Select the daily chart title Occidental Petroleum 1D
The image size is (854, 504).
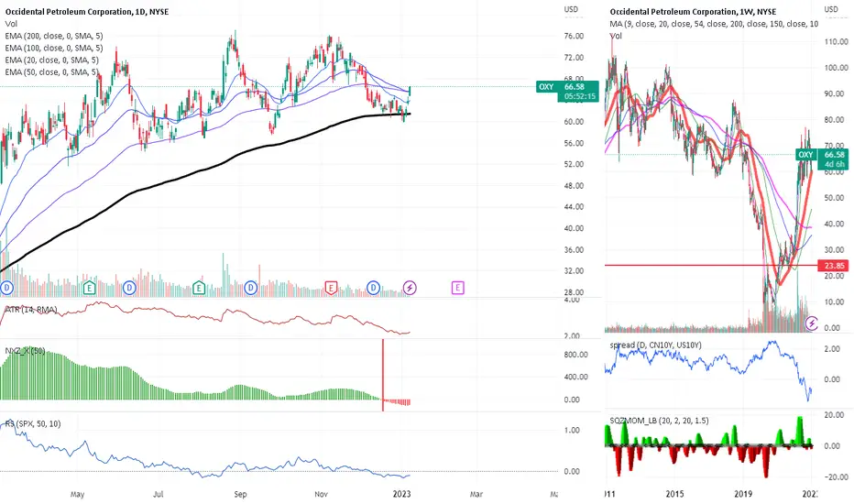pyautogui.click(x=87, y=11)
